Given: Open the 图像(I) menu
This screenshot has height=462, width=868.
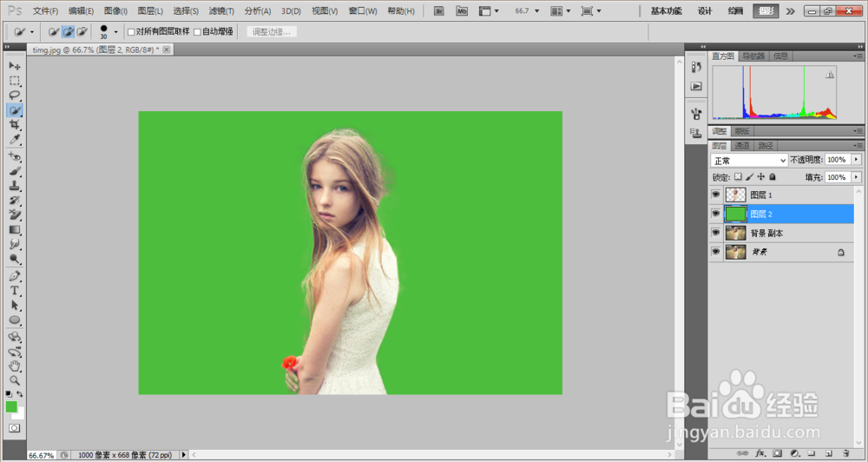Looking at the screenshot, I should [x=115, y=11].
